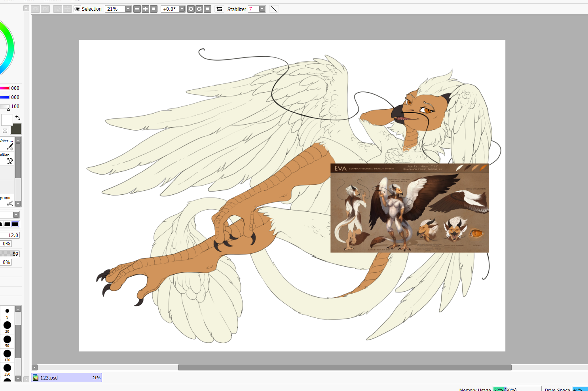
Task: Open the zoom percentage dropdown
Action: 128,9
